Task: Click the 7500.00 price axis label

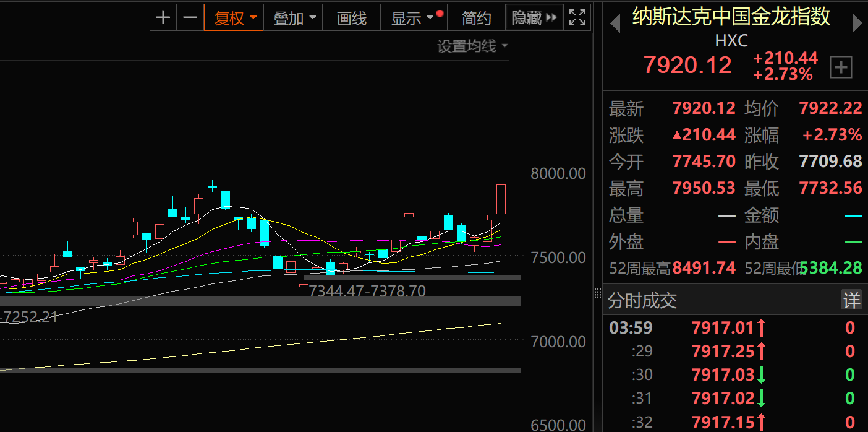Action: [558, 257]
